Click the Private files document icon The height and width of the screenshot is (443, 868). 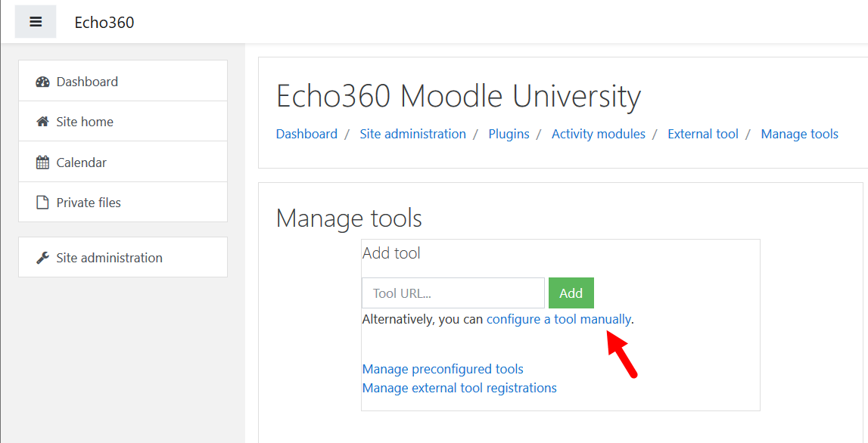42,203
